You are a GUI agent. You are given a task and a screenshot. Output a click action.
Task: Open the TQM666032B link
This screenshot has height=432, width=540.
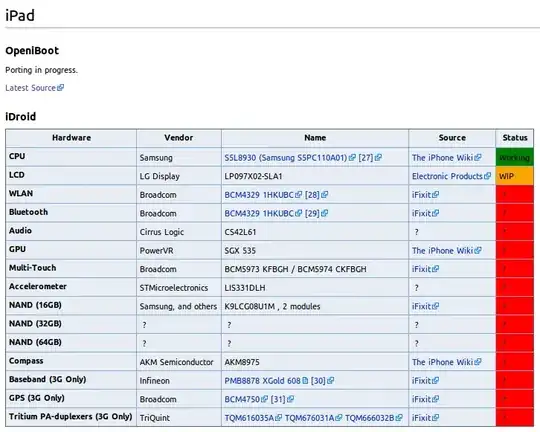point(374,418)
